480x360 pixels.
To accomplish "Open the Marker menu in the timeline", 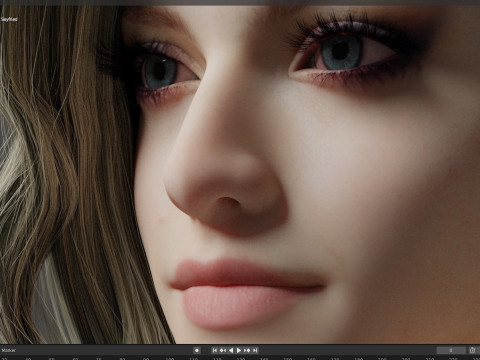I will click(8, 350).
